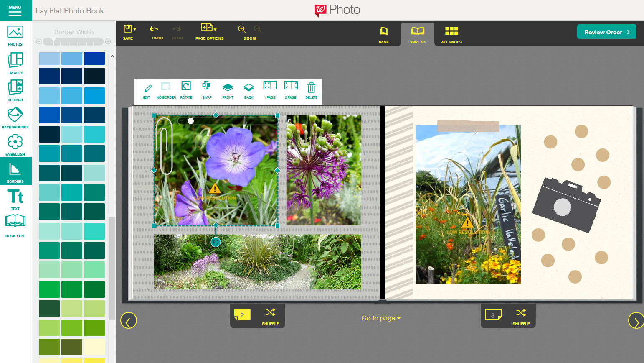Zoom out of the spread
Image resolution: width=644 pixels, height=363 pixels.
pos(258,29)
